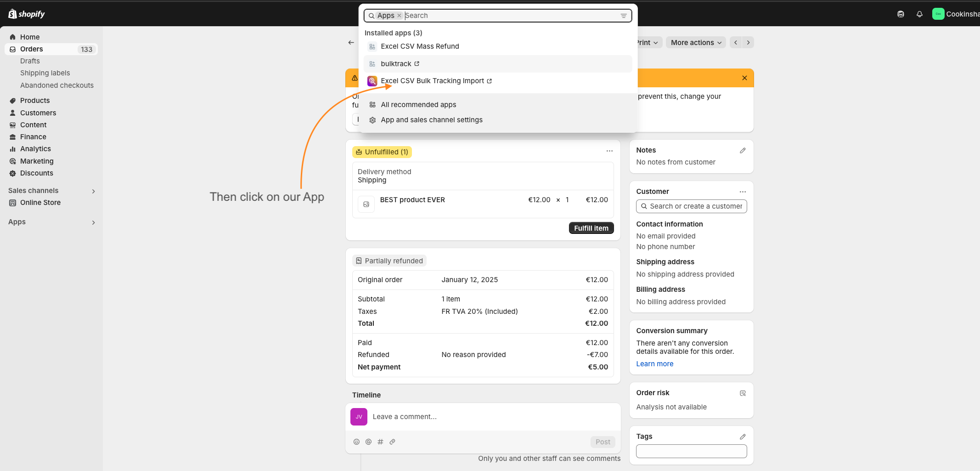Select Excel CSV Bulk Tracking Import app
This screenshot has height=471, width=980.
click(432, 80)
